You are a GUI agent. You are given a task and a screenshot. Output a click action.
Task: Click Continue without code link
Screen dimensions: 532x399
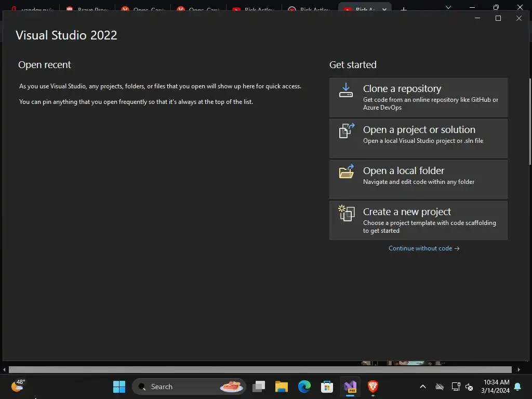click(x=424, y=248)
